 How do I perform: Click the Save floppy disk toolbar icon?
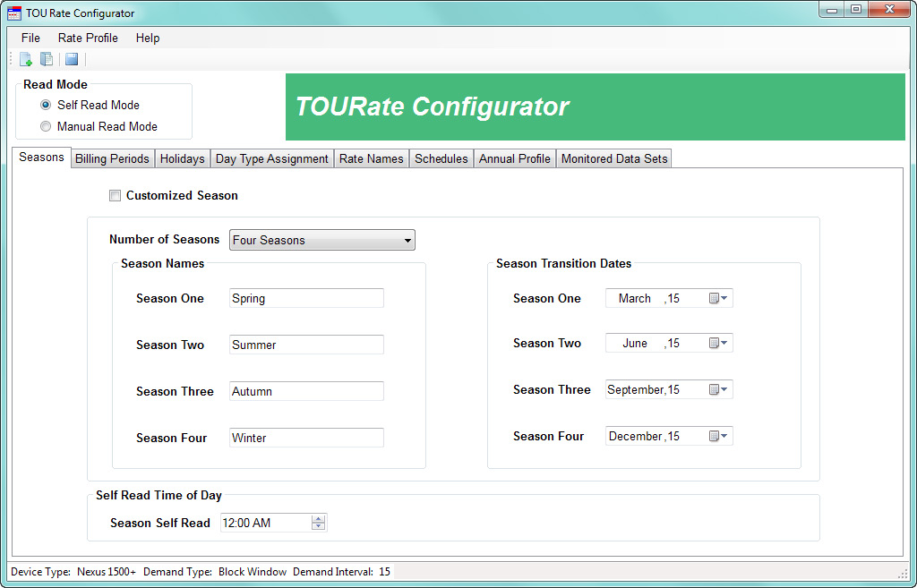72,59
